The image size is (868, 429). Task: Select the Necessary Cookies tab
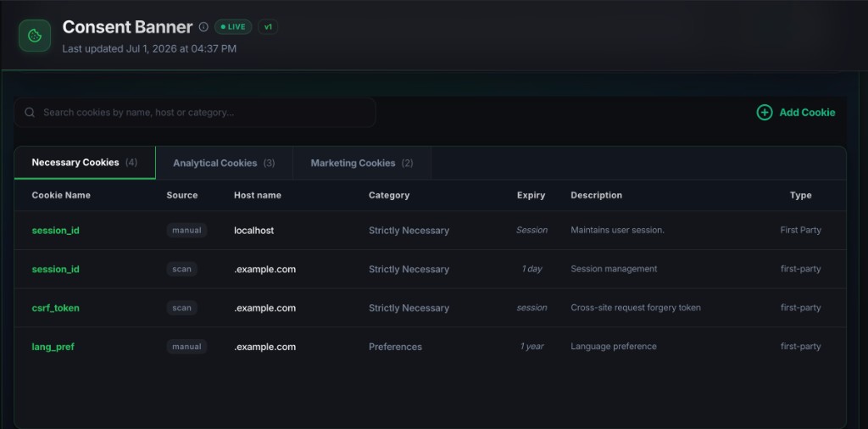(x=85, y=163)
